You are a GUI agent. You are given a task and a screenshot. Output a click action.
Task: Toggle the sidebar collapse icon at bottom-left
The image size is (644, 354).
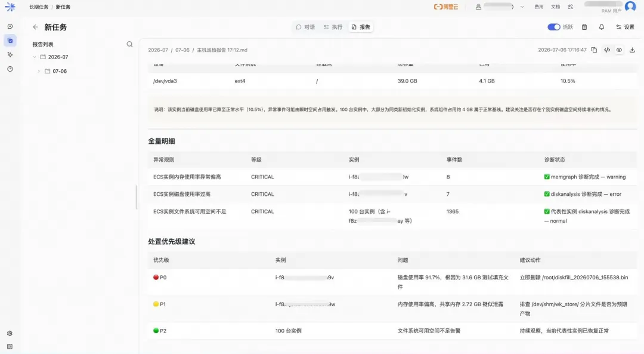[10, 347]
